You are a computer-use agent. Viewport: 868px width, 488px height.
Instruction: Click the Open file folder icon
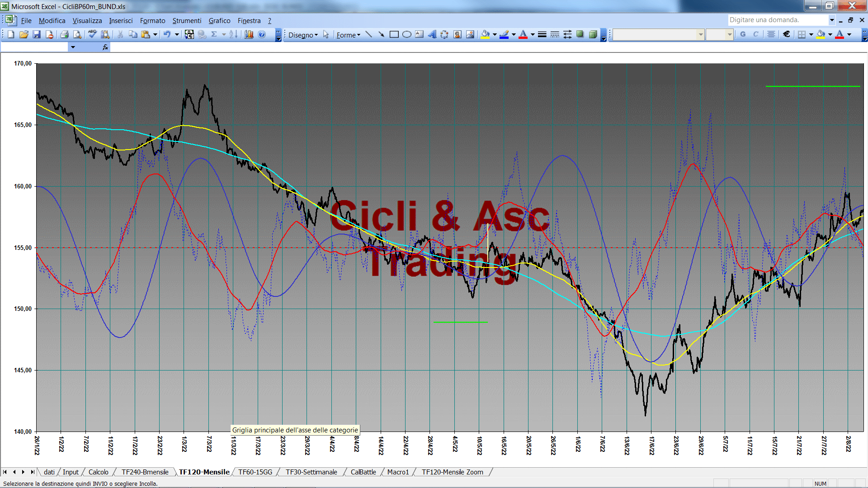point(24,34)
